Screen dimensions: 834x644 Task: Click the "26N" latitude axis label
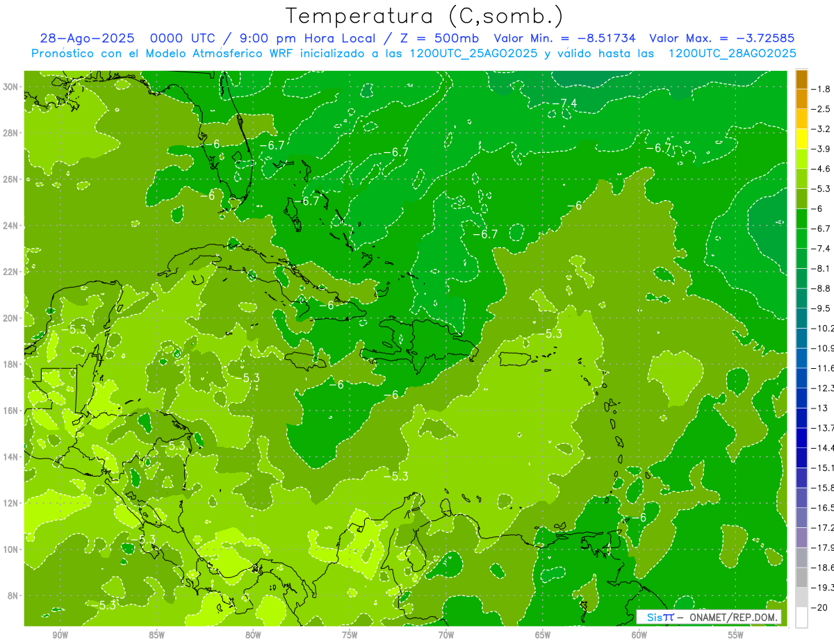[x=11, y=179]
